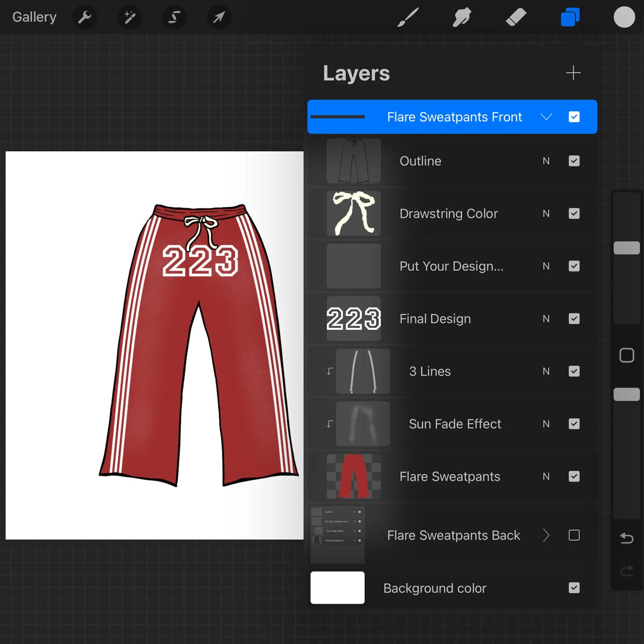Expand the Flare Sweatpants Back group
This screenshot has height=644, width=644.
tap(546, 535)
